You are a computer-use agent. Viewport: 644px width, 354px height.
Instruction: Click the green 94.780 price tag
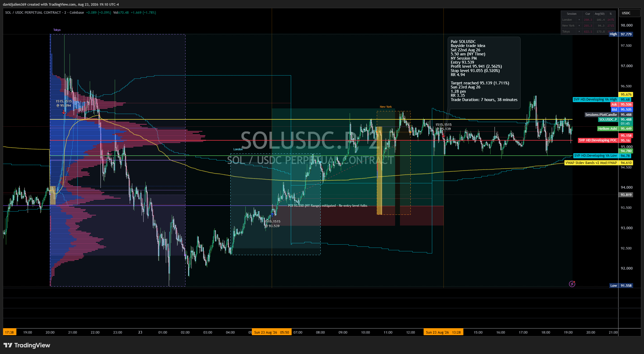click(626, 151)
